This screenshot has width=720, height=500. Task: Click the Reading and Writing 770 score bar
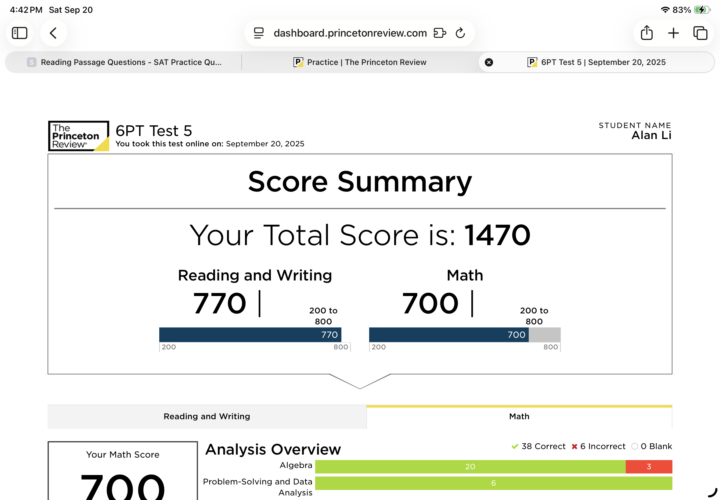[250, 335]
